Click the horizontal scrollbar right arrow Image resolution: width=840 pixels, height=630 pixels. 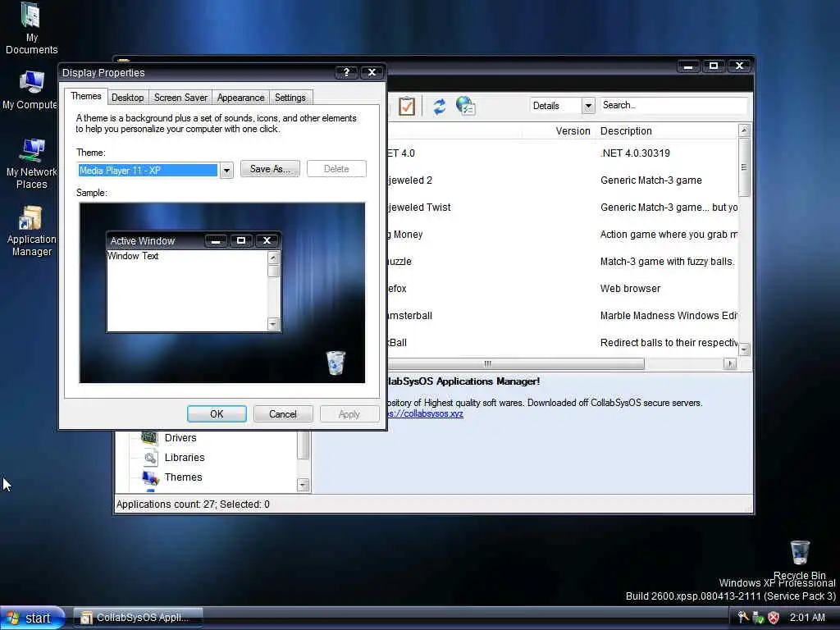pyautogui.click(x=729, y=363)
